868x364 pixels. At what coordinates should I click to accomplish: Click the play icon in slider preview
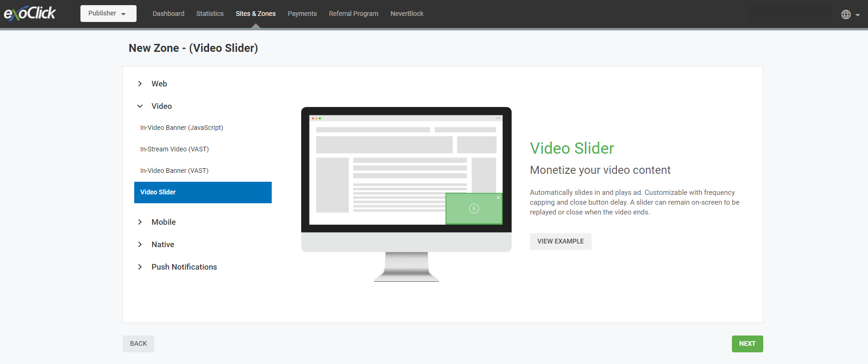(474, 208)
